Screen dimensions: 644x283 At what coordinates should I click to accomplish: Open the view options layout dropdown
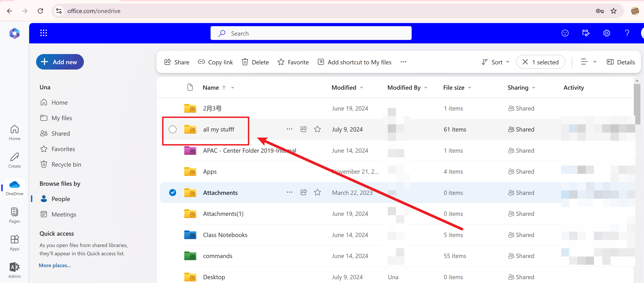(588, 62)
